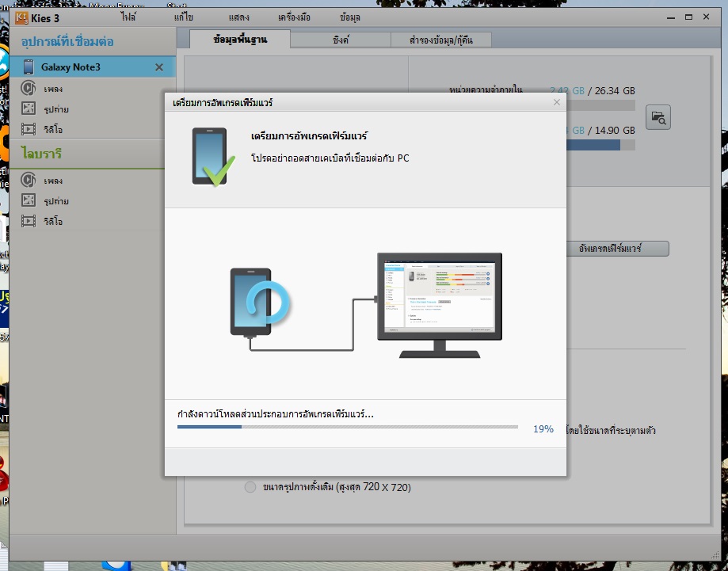
Task: Open the แสดง menu
Action: click(238, 17)
